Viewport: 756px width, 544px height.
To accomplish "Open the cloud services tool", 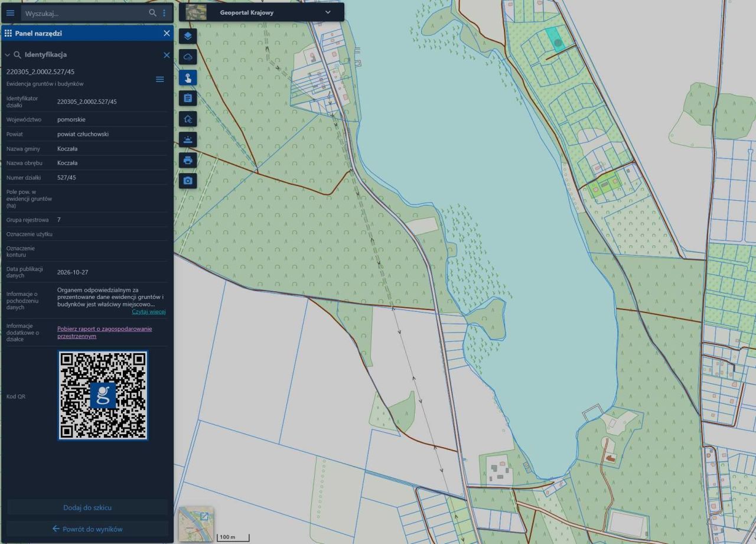I will (188, 57).
